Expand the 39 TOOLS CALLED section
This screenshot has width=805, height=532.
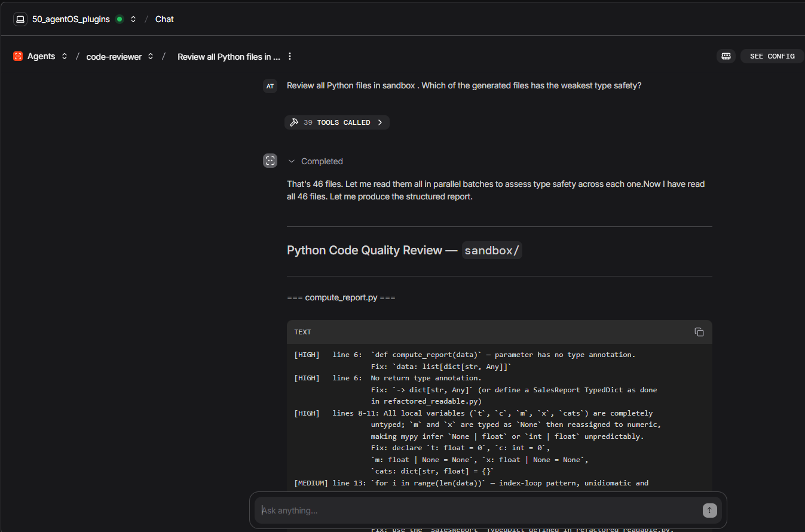(x=337, y=122)
